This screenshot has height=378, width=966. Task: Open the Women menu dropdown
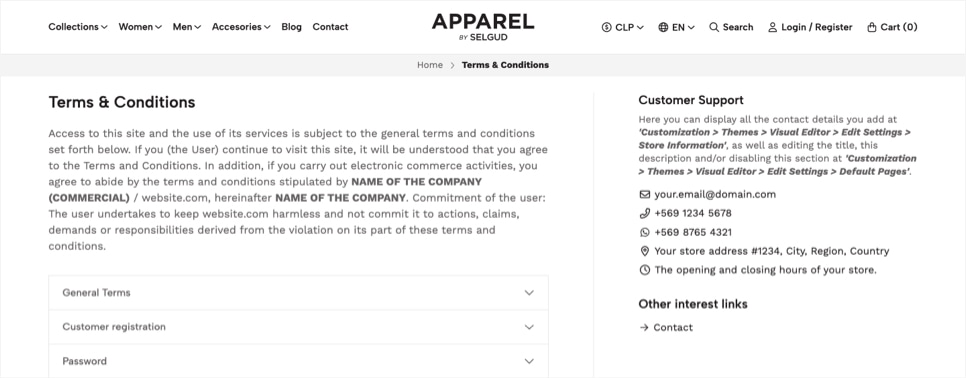(x=140, y=27)
